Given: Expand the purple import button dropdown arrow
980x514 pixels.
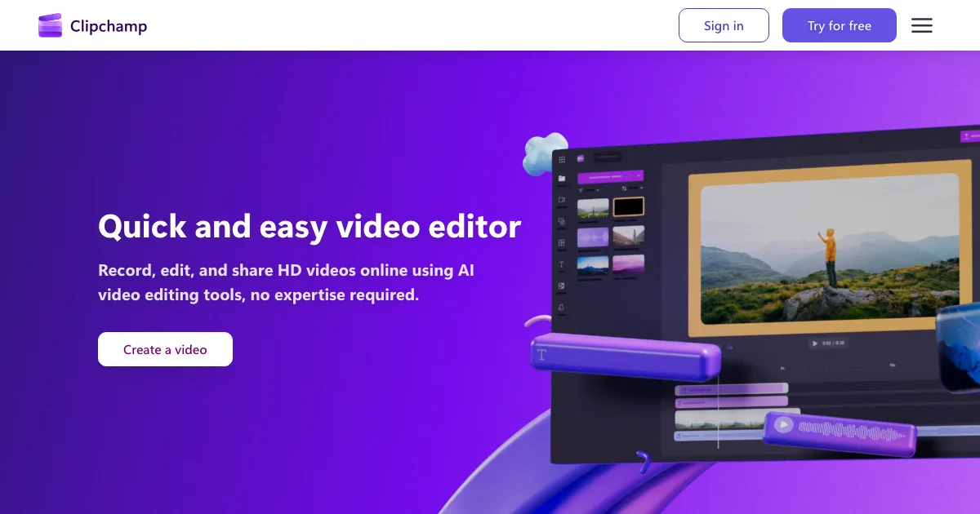Looking at the screenshot, I should coord(639,175).
